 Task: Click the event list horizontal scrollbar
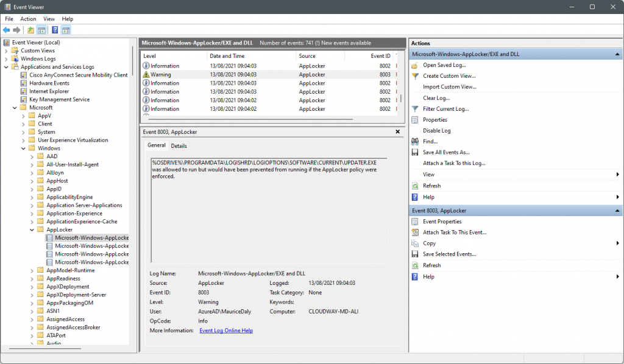click(x=250, y=119)
